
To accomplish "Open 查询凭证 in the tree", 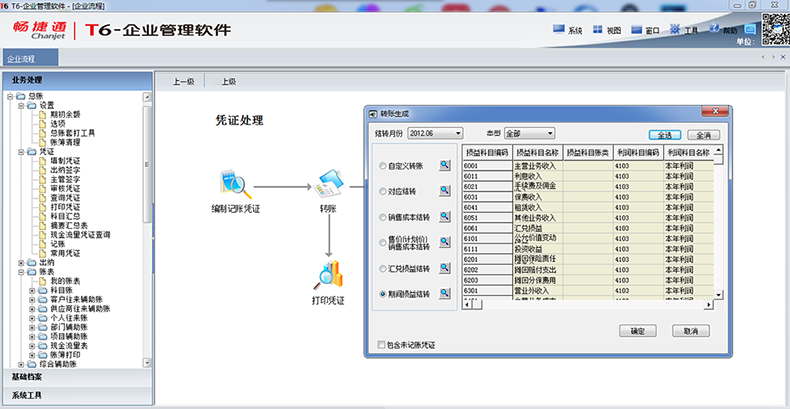I will [65, 197].
